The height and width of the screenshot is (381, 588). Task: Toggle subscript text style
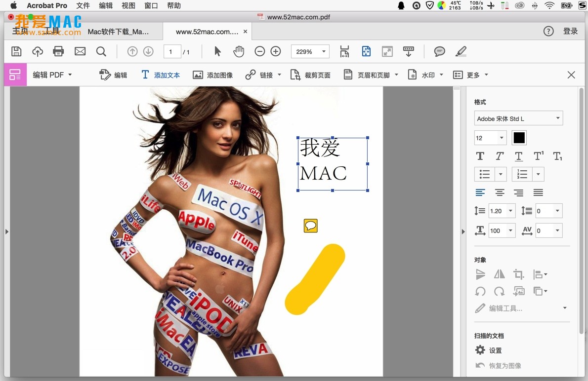[558, 156]
